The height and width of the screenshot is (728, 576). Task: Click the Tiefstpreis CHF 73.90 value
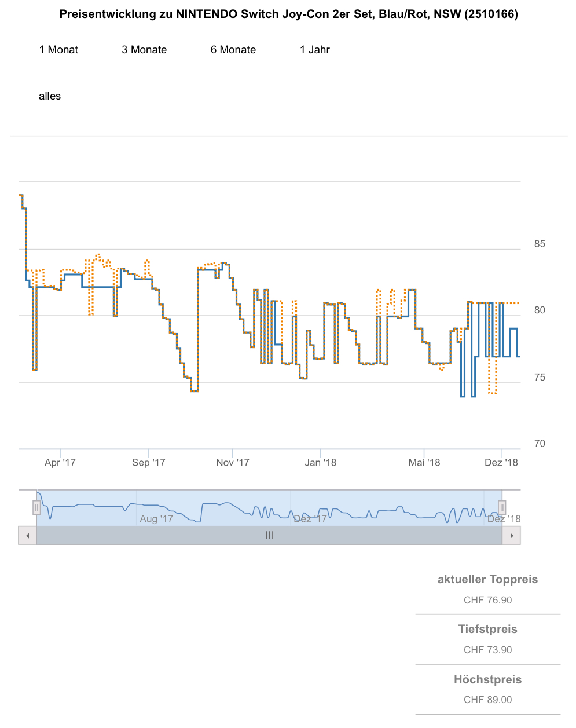(x=487, y=650)
